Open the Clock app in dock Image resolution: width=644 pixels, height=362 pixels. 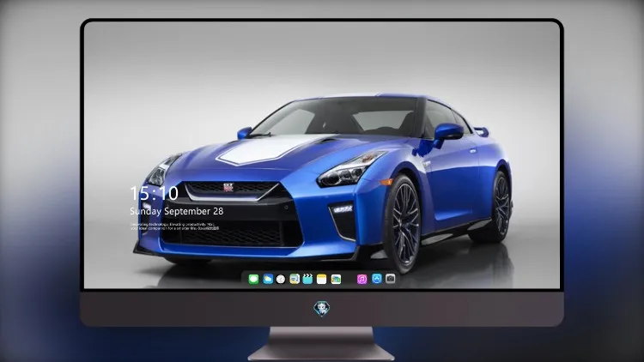pyautogui.click(x=281, y=280)
